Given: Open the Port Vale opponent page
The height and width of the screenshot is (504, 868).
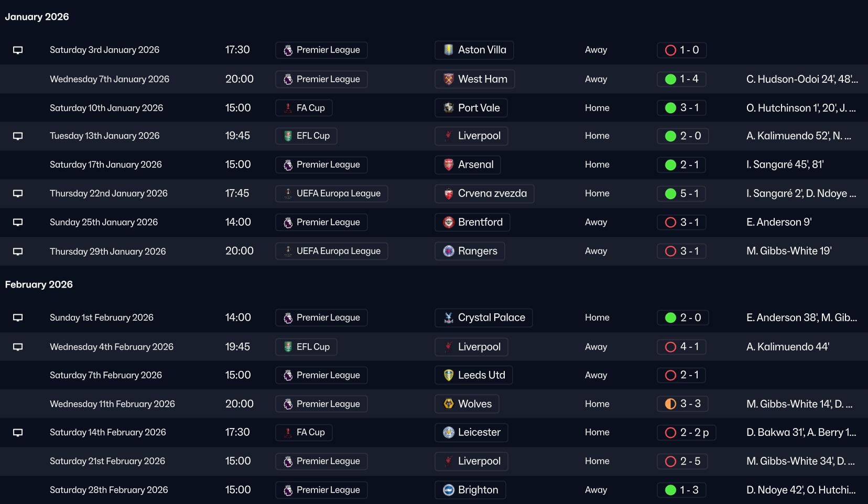Looking at the screenshot, I should click(471, 108).
